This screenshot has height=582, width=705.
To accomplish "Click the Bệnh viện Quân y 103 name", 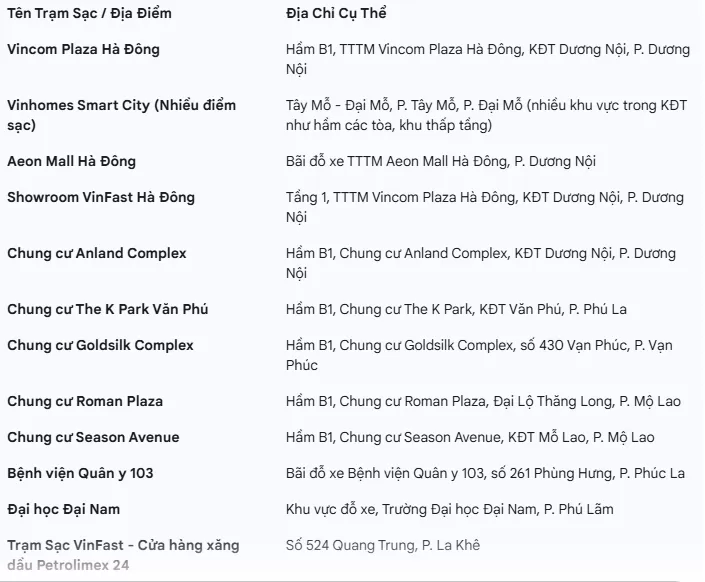I will point(80,473).
